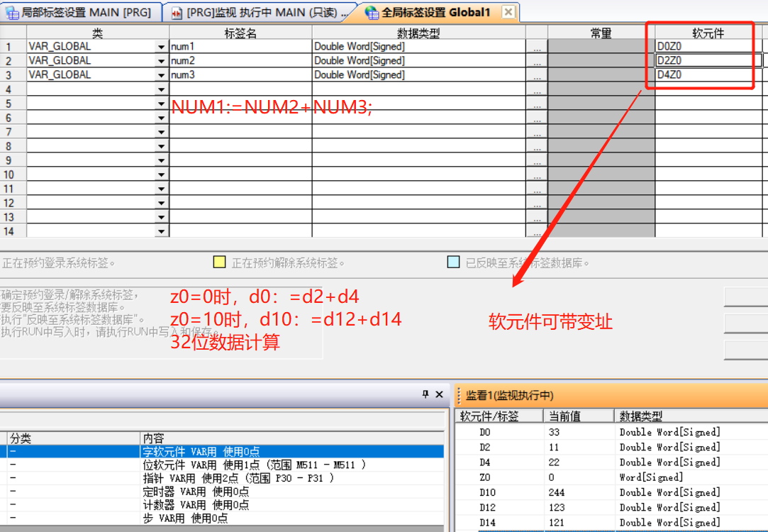
Task: Select the Z0 row in watch window
Action: coord(485,477)
